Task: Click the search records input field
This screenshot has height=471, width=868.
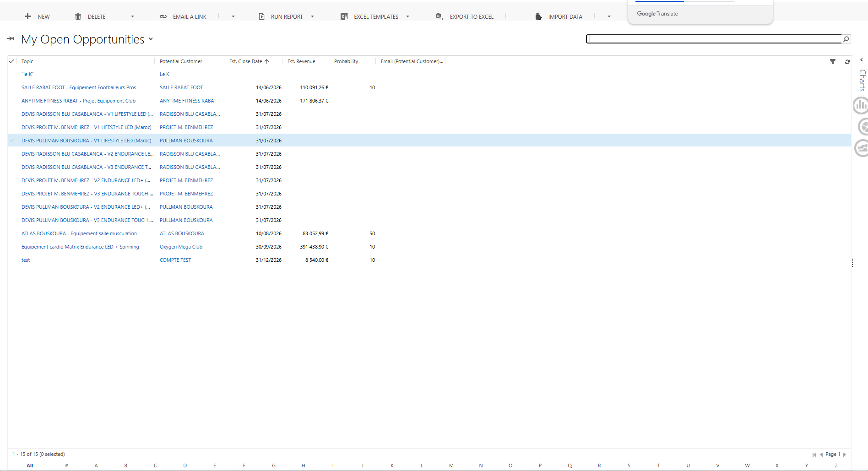Action: pyautogui.click(x=714, y=39)
